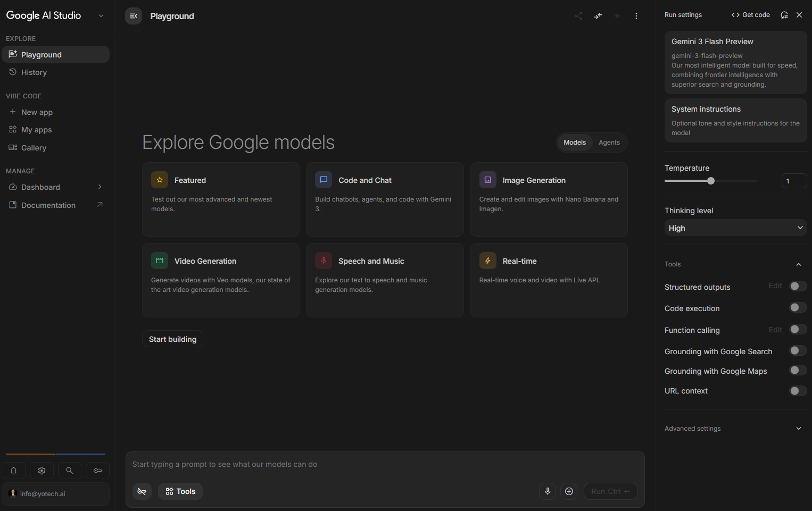Toggle URL context switch
812x511 pixels.
click(x=798, y=391)
